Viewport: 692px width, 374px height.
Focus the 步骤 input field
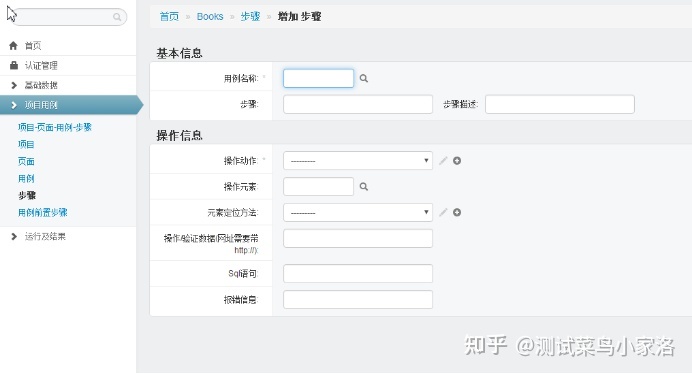(x=358, y=104)
